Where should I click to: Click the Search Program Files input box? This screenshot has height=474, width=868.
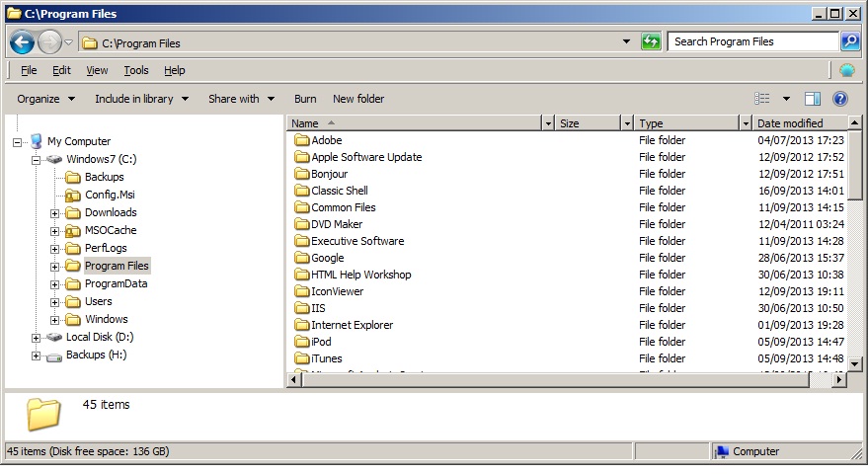tap(752, 41)
